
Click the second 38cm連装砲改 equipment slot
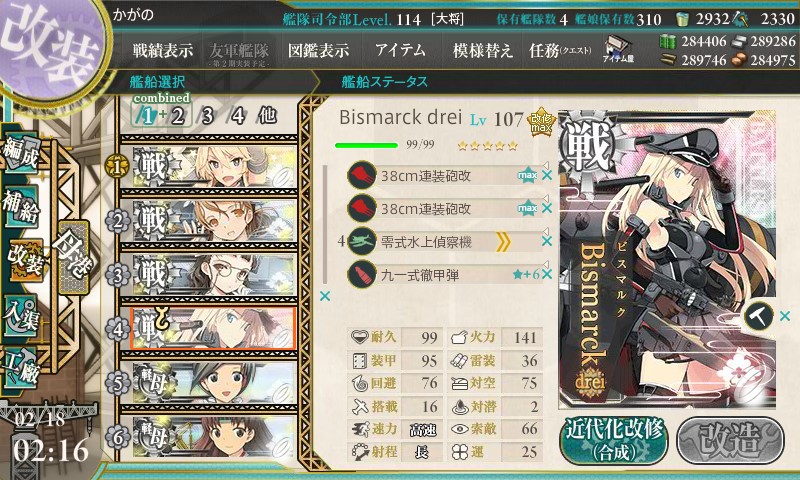(x=442, y=208)
